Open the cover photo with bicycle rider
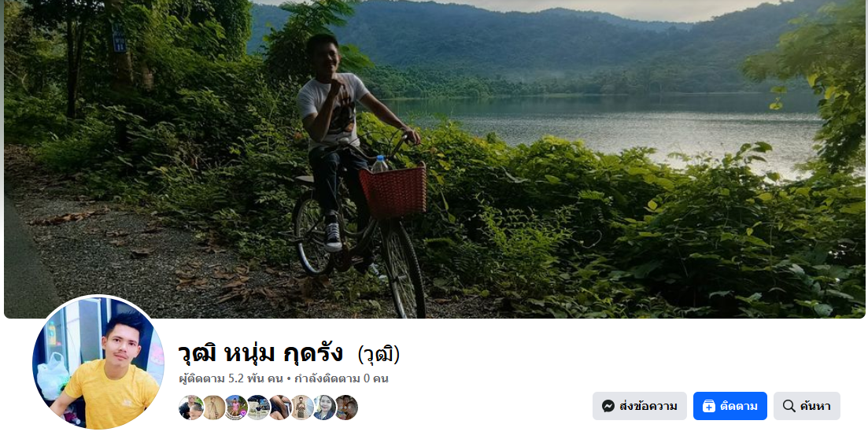 tap(434, 159)
